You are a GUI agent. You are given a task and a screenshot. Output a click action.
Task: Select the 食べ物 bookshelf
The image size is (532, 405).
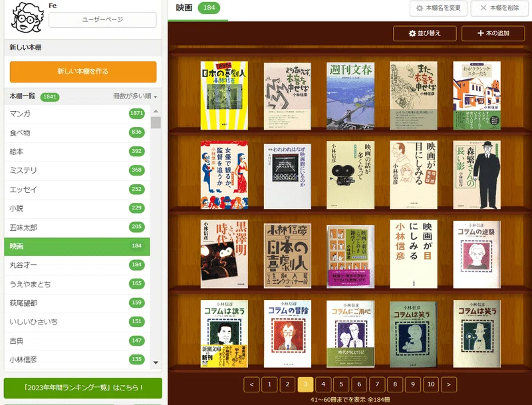(77, 132)
